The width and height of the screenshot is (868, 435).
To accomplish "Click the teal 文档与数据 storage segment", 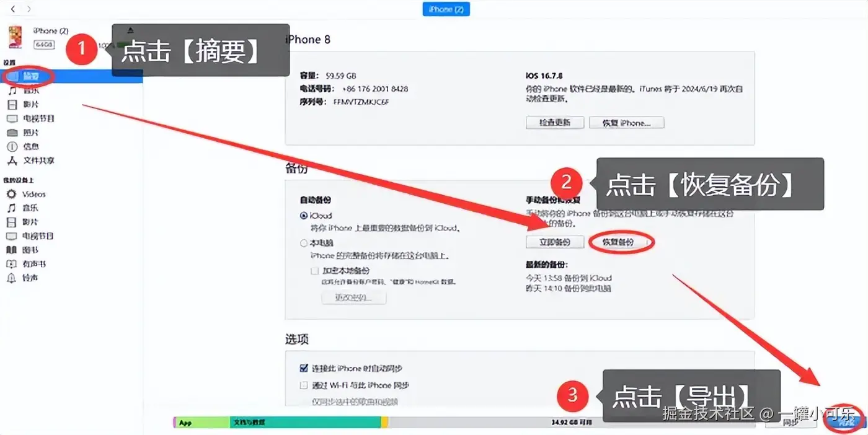I will pos(305,423).
